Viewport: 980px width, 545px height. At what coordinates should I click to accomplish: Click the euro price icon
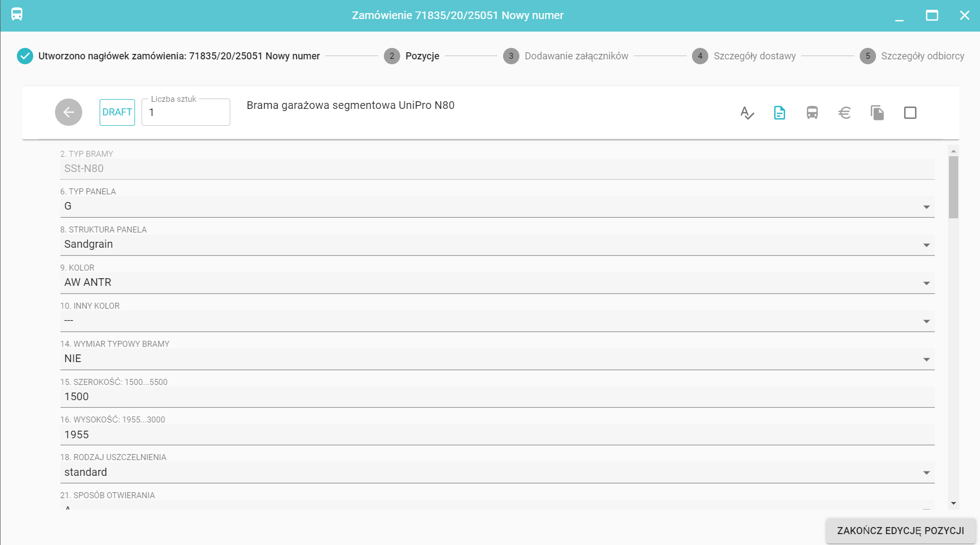pos(844,113)
